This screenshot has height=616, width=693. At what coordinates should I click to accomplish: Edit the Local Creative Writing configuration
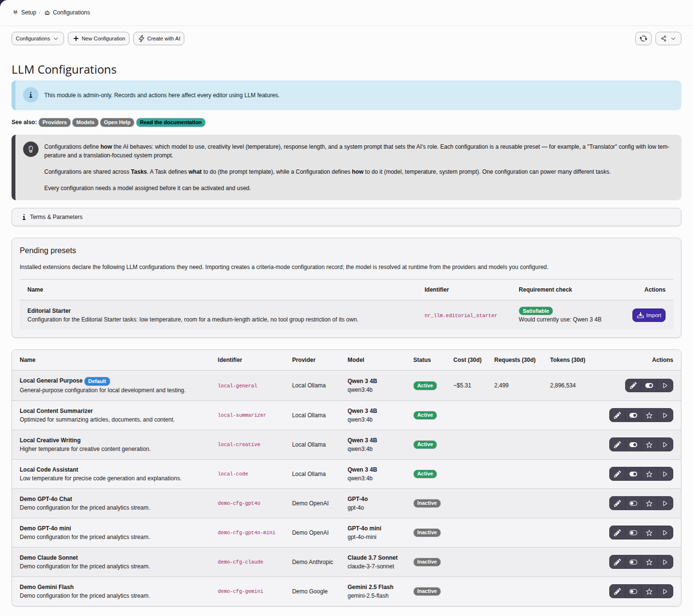point(617,445)
